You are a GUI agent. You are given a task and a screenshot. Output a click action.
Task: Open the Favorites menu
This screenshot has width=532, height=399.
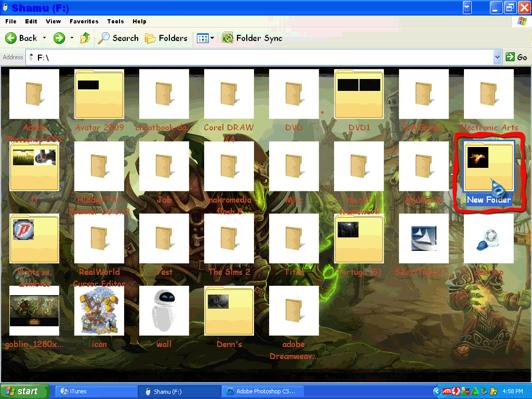[84, 21]
